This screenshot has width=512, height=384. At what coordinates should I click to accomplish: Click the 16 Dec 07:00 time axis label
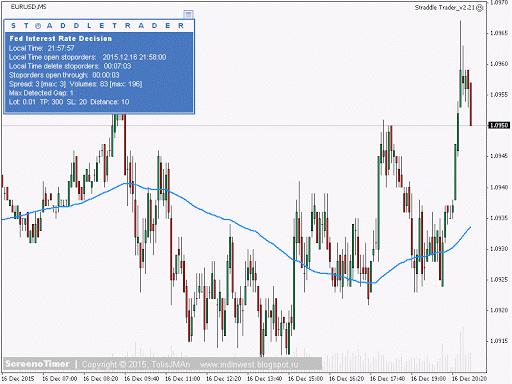pos(60,379)
